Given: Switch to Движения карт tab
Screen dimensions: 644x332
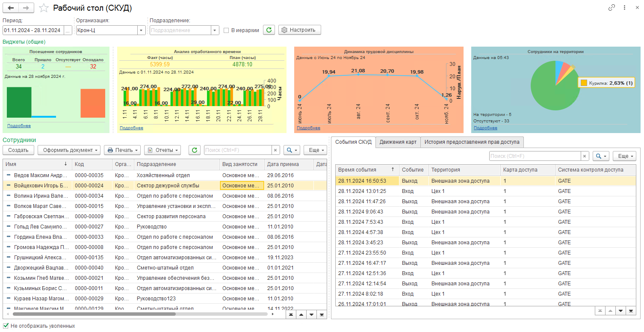Looking at the screenshot, I should [x=398, y=142].
